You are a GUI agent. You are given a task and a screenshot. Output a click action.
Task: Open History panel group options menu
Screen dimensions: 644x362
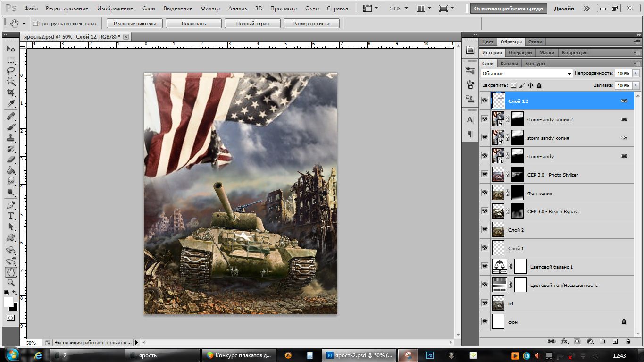point(637,52)
